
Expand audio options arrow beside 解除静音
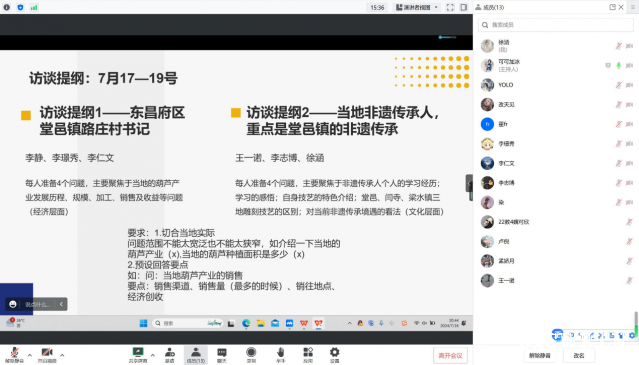coord(30,355)
